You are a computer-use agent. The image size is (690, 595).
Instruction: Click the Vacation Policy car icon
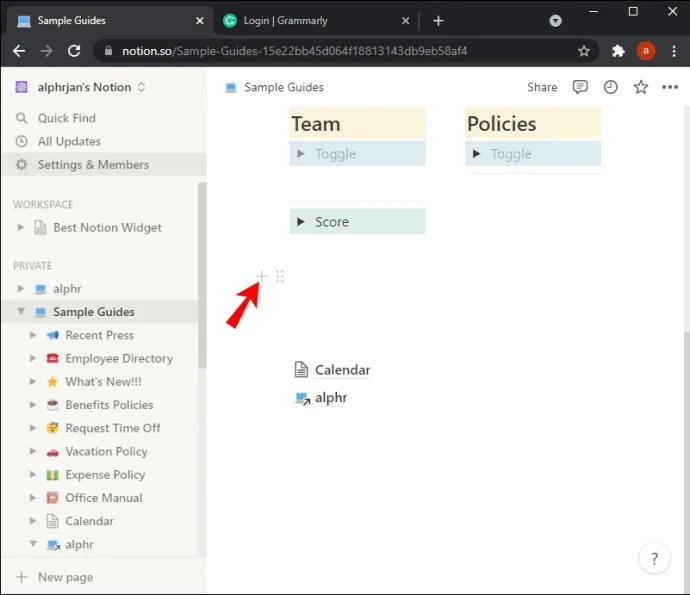(52, 452)
